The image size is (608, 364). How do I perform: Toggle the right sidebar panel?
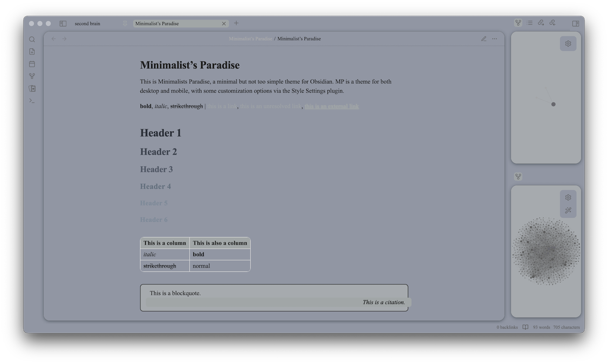pyautogui.click(x=575, y=23)
